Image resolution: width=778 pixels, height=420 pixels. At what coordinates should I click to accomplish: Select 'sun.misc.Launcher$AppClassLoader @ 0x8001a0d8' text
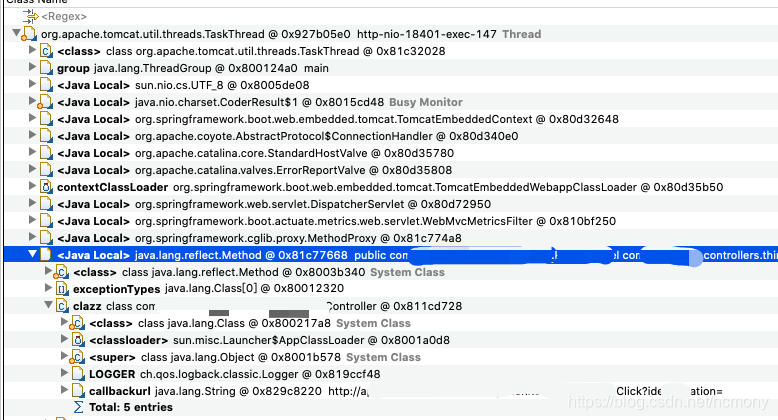311,340
